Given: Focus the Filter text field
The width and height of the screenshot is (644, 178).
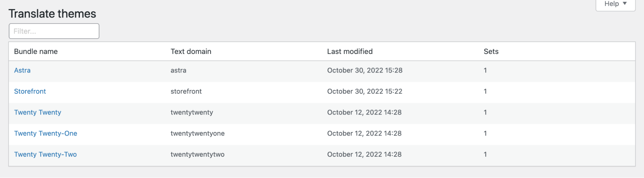Looking at the screenshot, I should pyautogui.click(x=54, y=31).
